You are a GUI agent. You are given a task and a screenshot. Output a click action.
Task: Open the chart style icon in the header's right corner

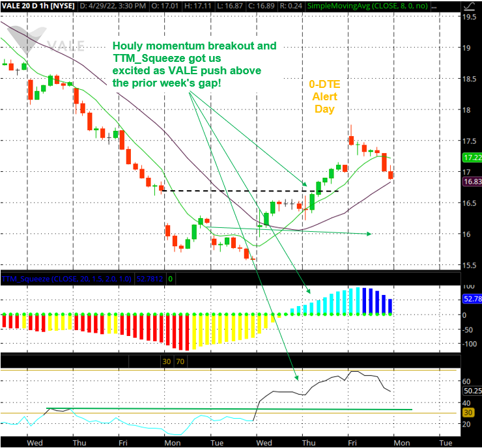pos(469,6)
